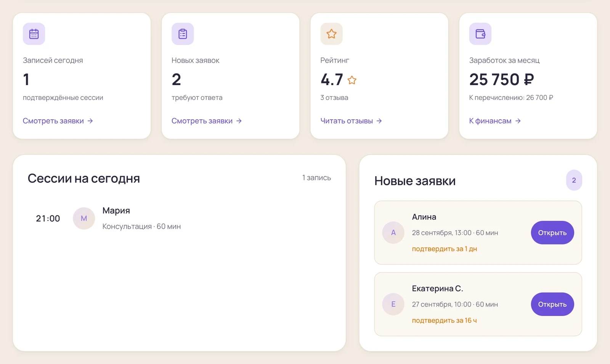
Task: Follow the Читать отзывы link
Action: click(x=351, y=121)
